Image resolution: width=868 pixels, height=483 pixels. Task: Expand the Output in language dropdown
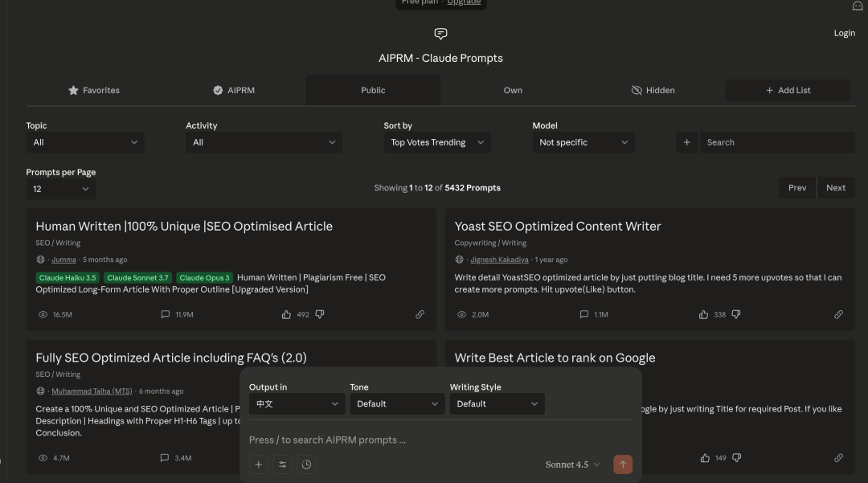coord(297,403)
